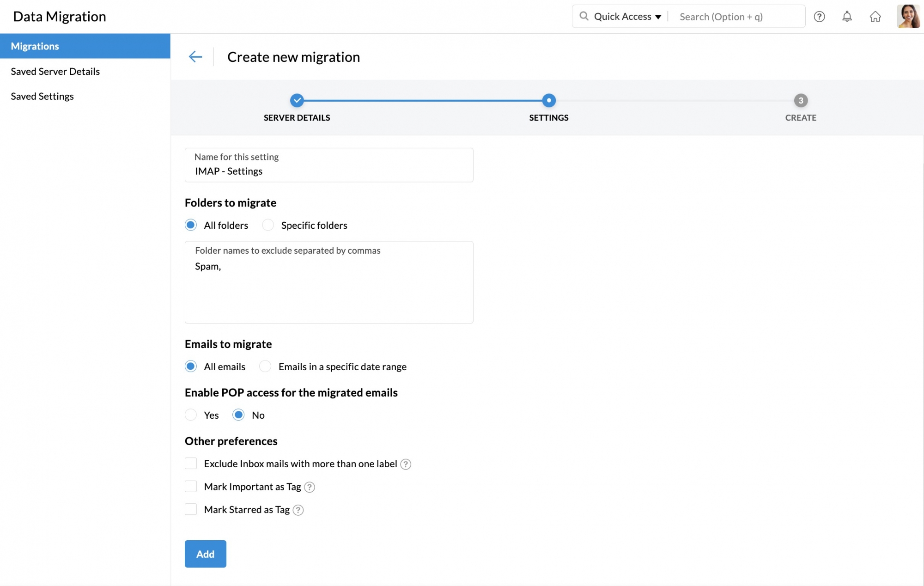Open tooltip beside Mark Important as Tag

[310, 487]
